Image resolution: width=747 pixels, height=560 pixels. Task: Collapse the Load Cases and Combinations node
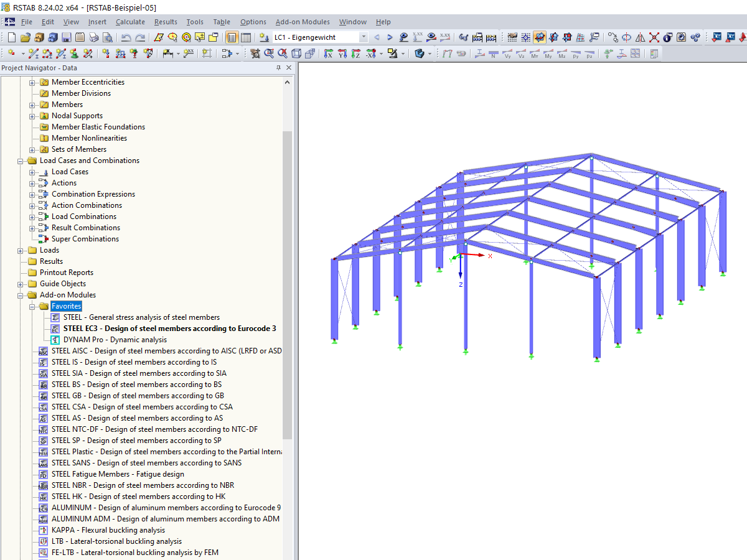coord(21,161)
